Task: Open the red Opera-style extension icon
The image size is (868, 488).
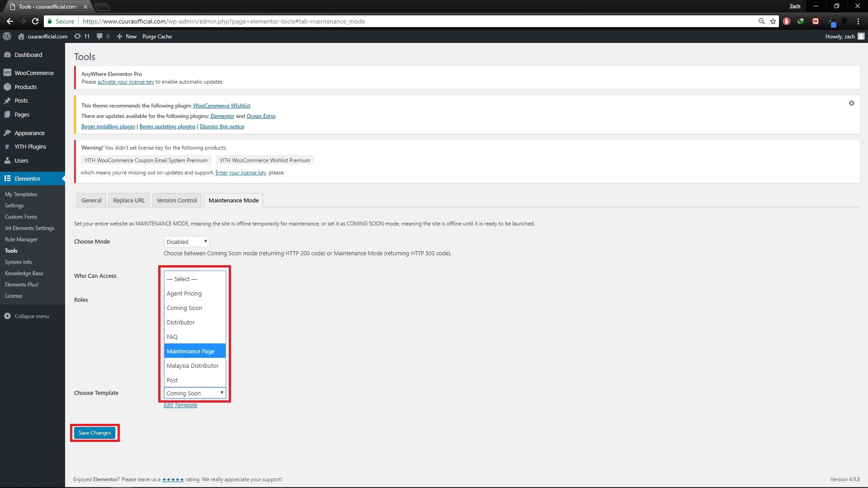Action: 787,21
